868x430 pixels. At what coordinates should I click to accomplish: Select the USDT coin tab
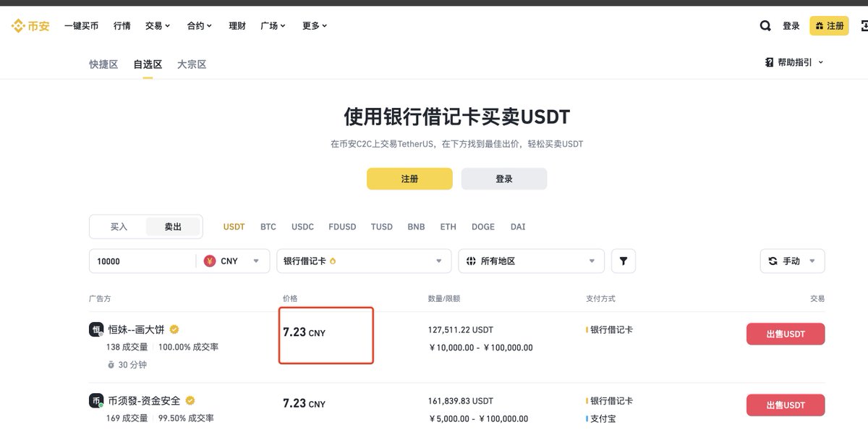234,227
